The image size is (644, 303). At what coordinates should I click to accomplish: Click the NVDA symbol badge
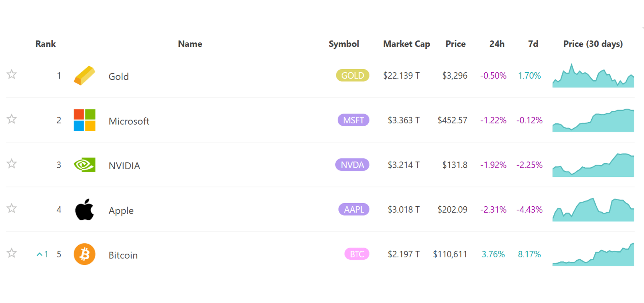[x=352, y=165]
